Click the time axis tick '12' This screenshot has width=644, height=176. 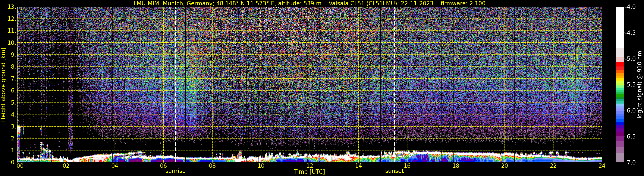click(310, 166)
